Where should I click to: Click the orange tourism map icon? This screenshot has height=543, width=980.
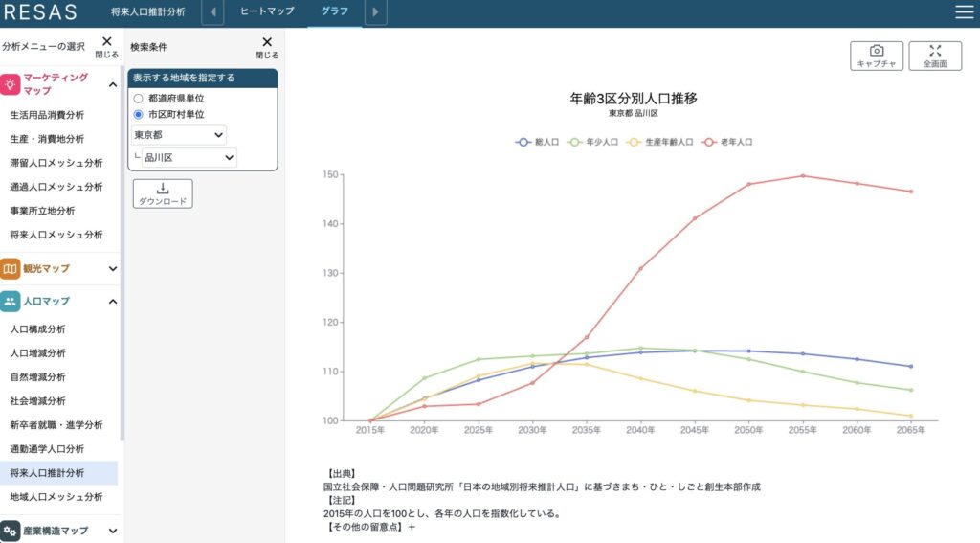click(x=11, y=269)
